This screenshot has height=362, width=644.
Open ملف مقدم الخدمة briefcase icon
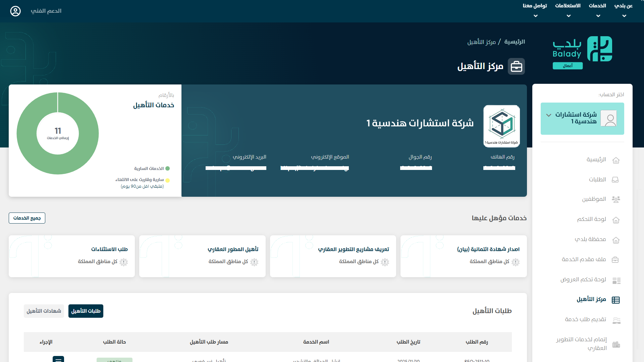click(x=615, y=260)
